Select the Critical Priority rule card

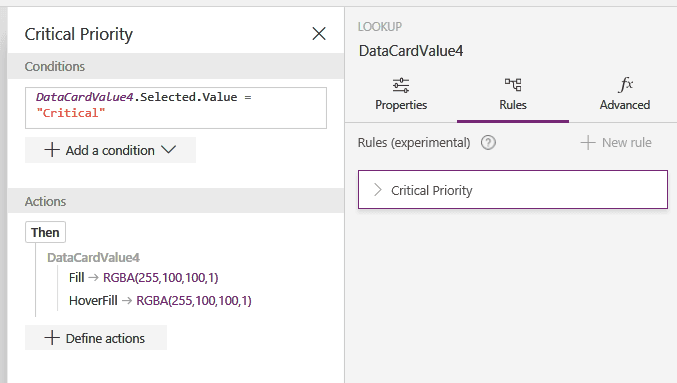pos(512,190)
